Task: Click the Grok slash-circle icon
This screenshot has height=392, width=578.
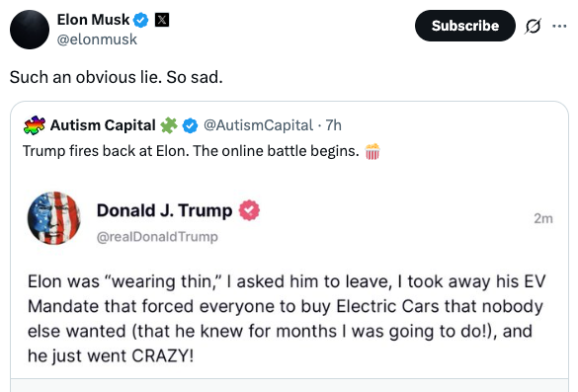Action: tap(533, 26)
